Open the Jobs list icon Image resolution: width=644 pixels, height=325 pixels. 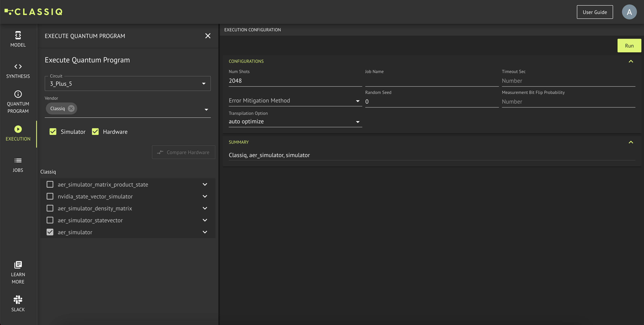pyautogui.click(x=18, y=160)
